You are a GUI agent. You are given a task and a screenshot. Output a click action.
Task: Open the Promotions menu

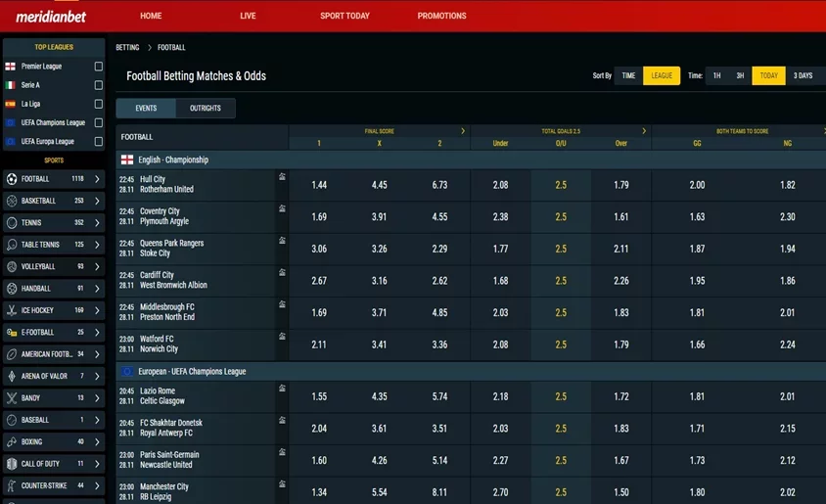click(441, 16)
